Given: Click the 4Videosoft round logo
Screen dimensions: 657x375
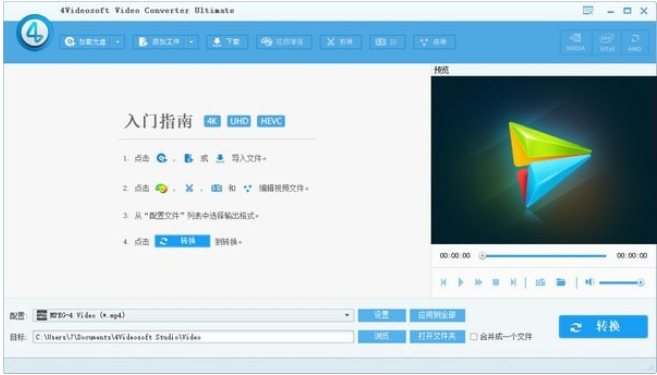Looking at the screenshot, I should (x=34, y=33).
